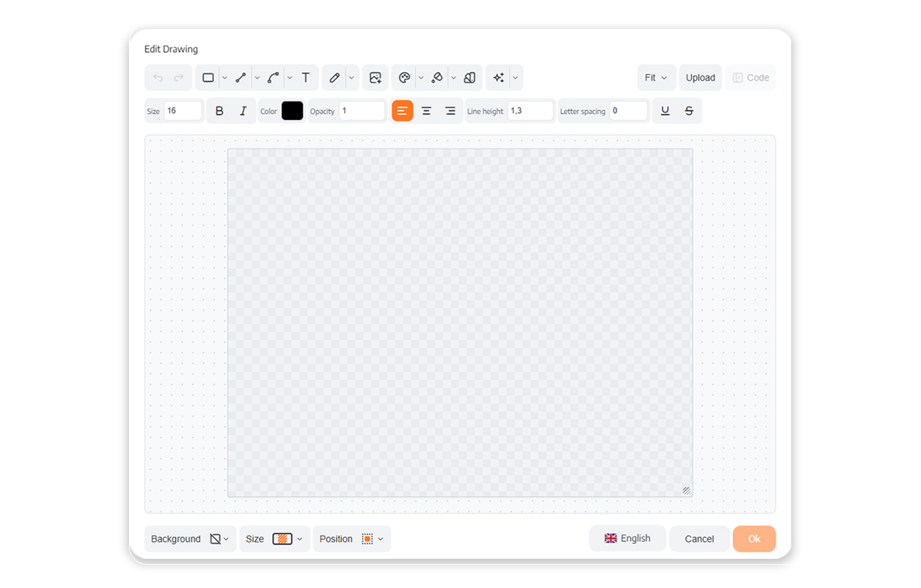
Task: Set text alignment to right
Action: click(450, 111)
